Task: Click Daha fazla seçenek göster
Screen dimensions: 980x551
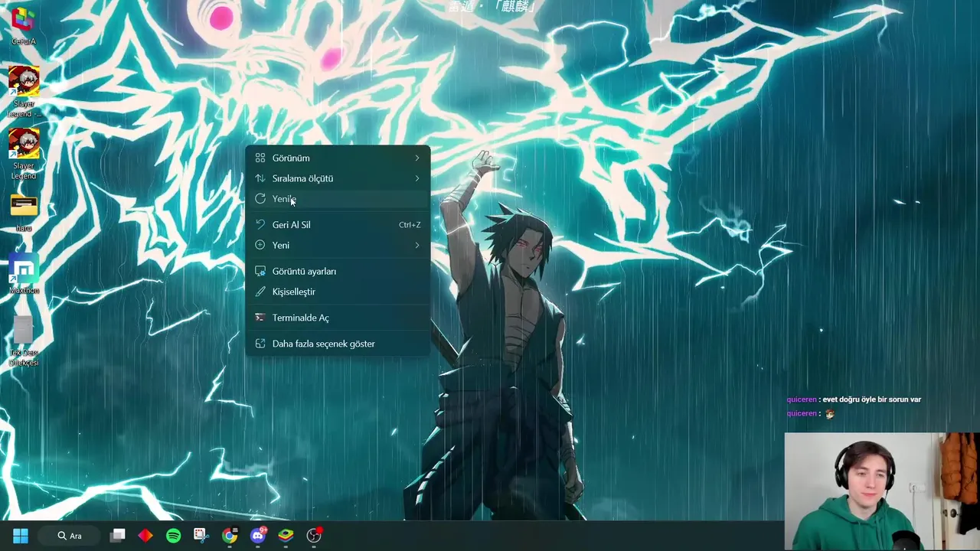Action: coord(338,344)
